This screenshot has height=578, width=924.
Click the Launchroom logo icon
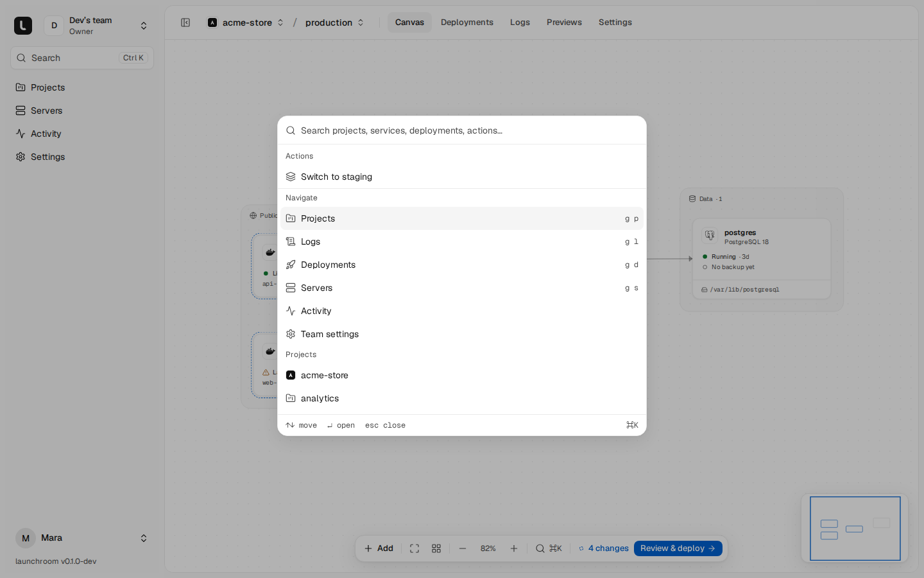23,26
